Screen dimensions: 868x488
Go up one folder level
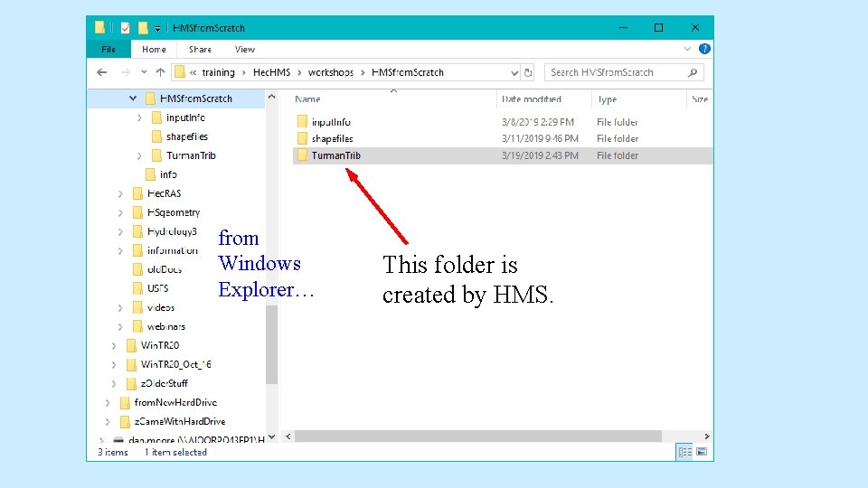[x=161, y=72]
